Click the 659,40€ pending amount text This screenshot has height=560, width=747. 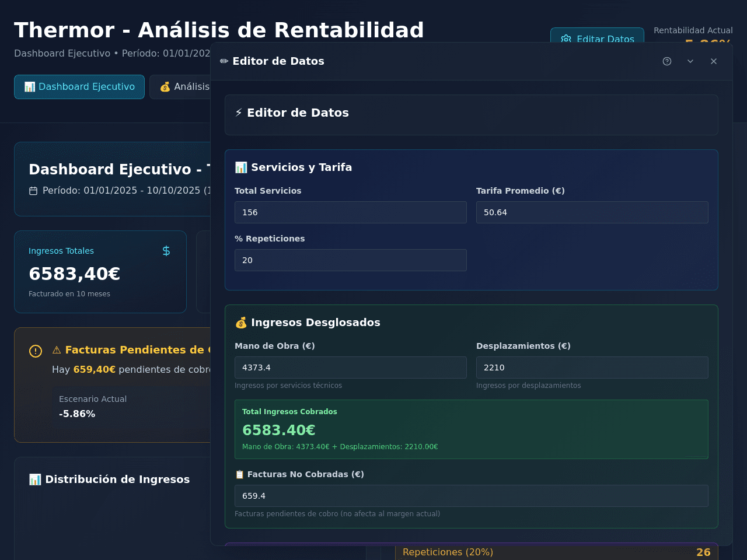pyautogui.click(x=95, y=370)
